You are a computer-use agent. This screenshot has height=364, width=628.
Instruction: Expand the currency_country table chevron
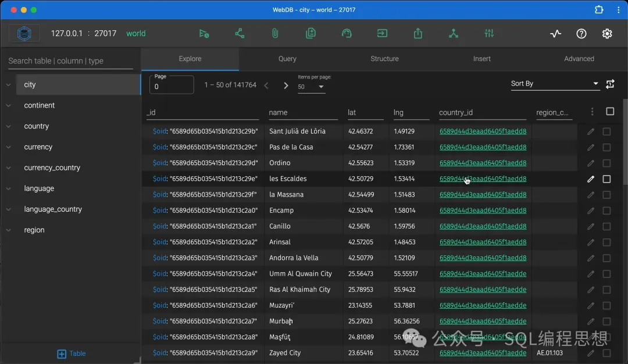pyautogui.click(x=8, y=168)
